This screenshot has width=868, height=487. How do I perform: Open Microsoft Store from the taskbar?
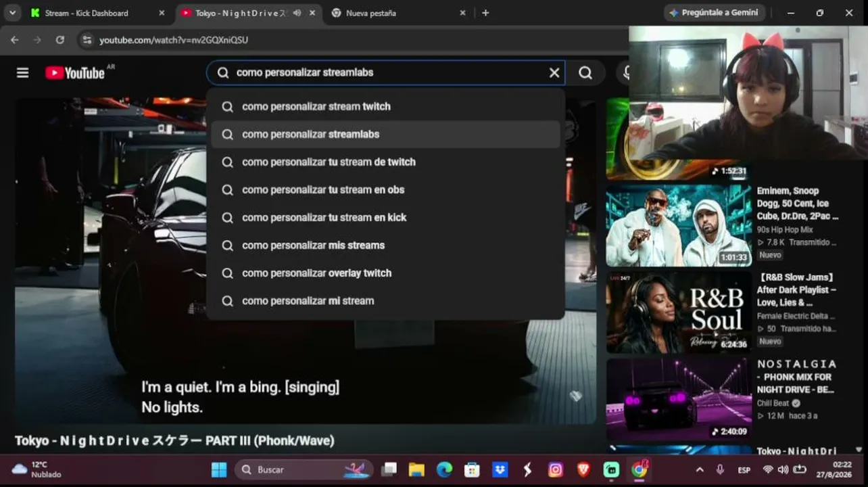coord(472,469)
